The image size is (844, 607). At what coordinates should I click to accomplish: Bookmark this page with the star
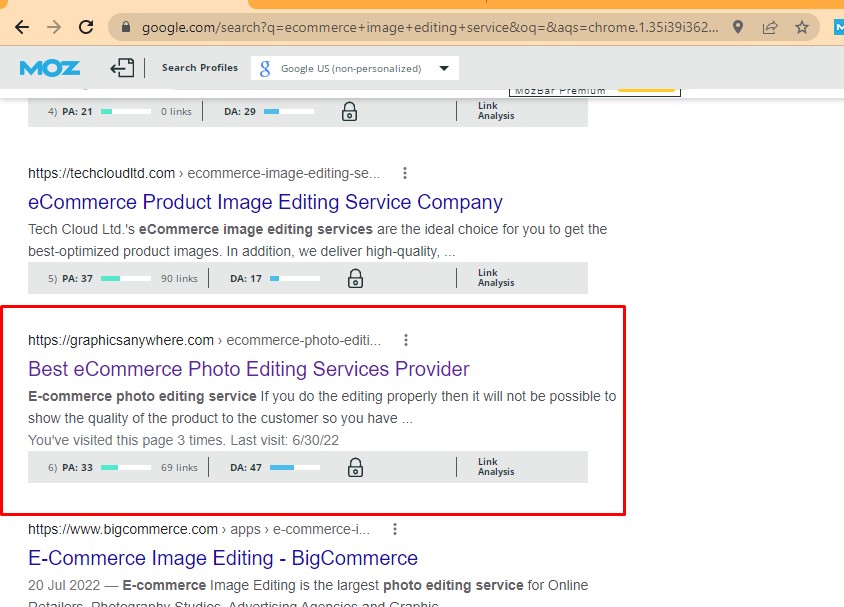click(x=802, y=27)
